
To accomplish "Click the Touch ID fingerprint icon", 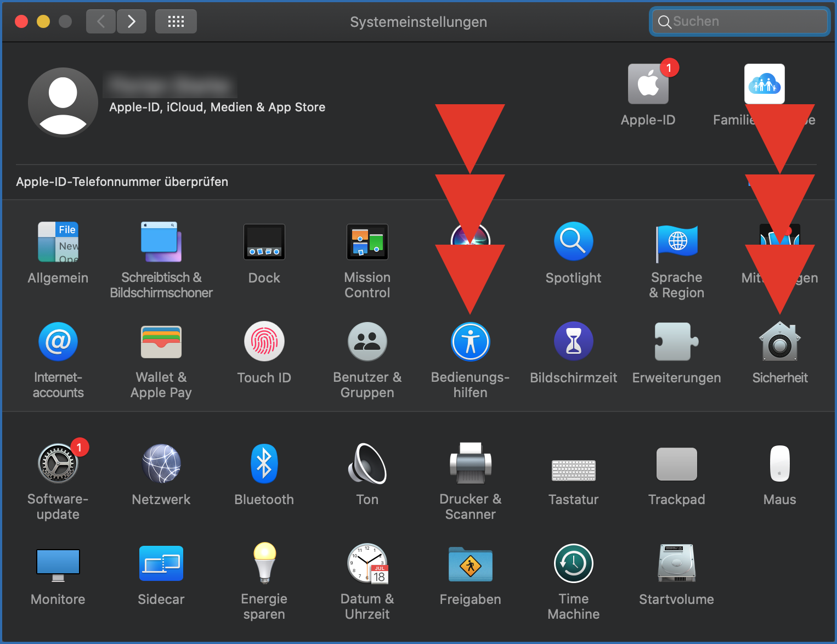I will coord(264,342).
